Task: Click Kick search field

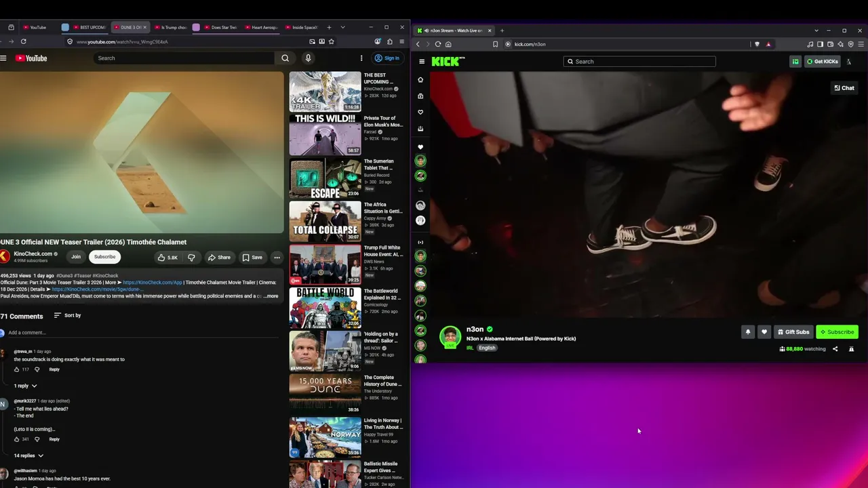Action: [639, 62]
